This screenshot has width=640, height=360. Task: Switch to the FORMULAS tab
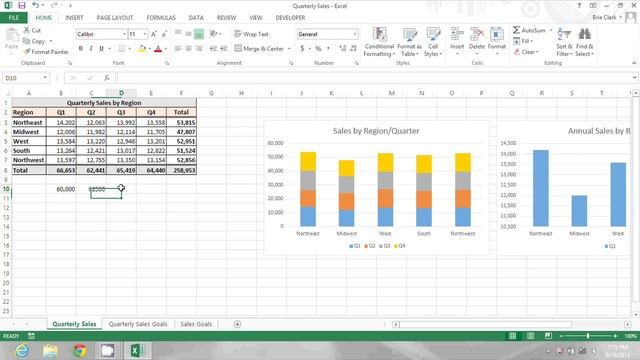click(x=161, y=18)
